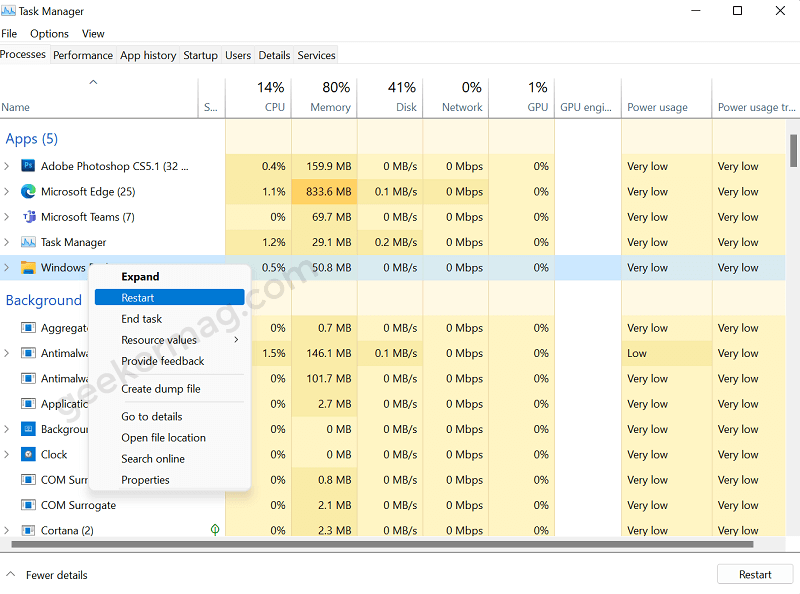Click the horizontal scrollbar thumb
The image size is (800, 594).
[x=382, y=544]
